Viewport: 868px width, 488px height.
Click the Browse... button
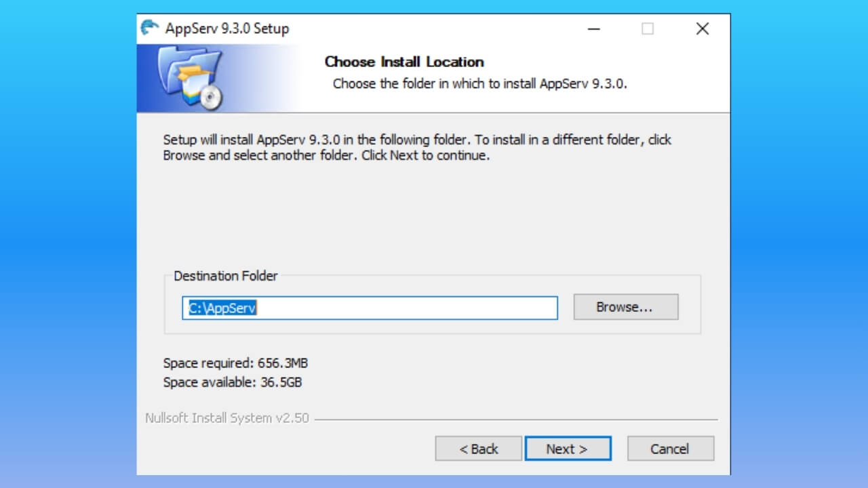[x=625, y=307]
